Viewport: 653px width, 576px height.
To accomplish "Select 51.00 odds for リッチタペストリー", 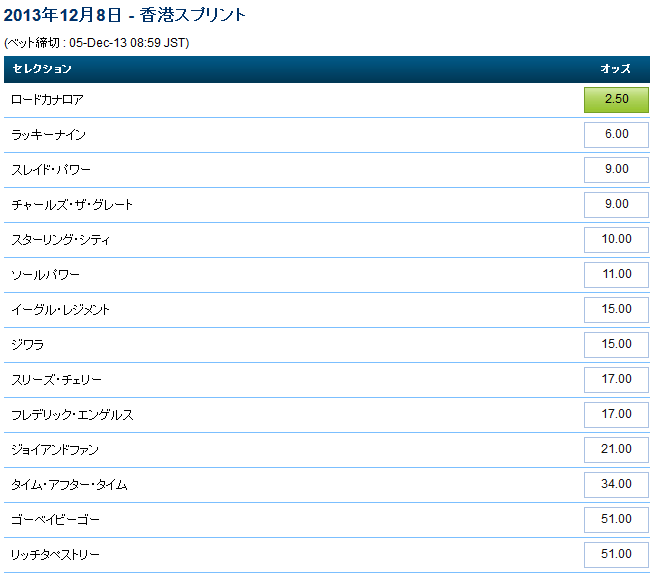I will [616, 554].
